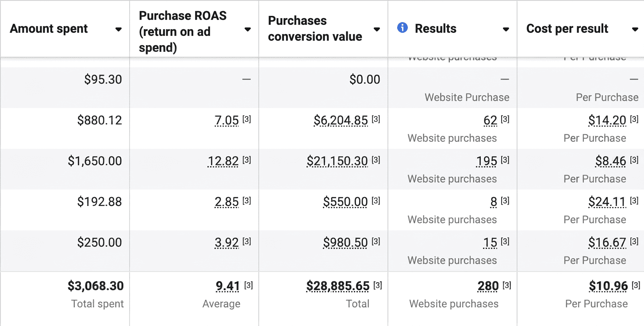Image resolution: width=644 pixels, height=326 pixels.
Task: Open the Cost per result column dropdown arrow
Action: click(635, 29)
